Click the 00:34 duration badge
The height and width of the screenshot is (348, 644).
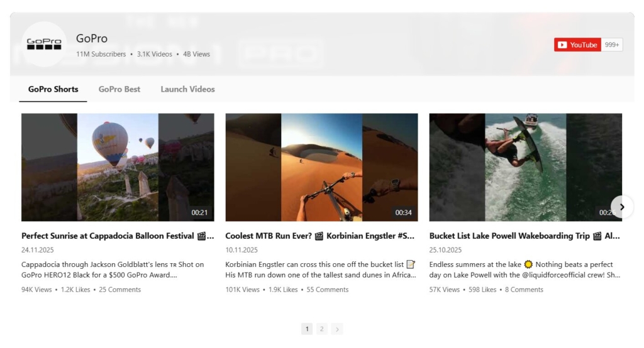click(403, 212)
